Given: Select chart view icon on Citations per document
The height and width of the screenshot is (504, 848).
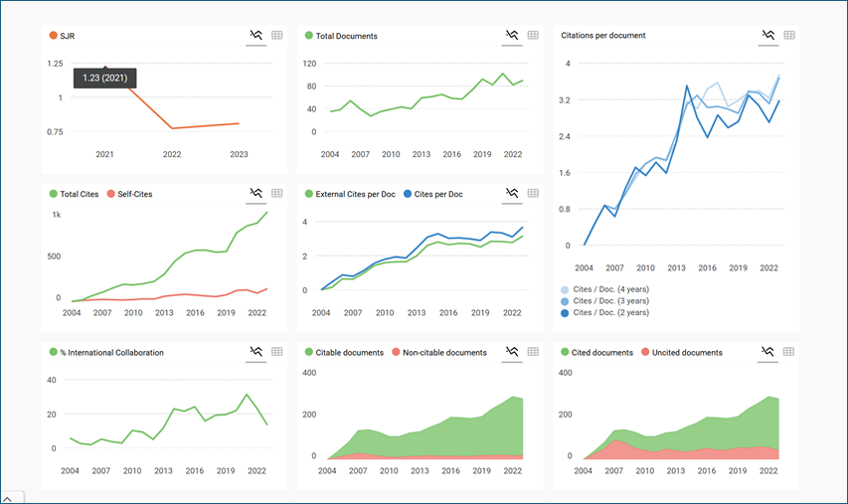Looking at the screenshot, I should pos(768,36).
